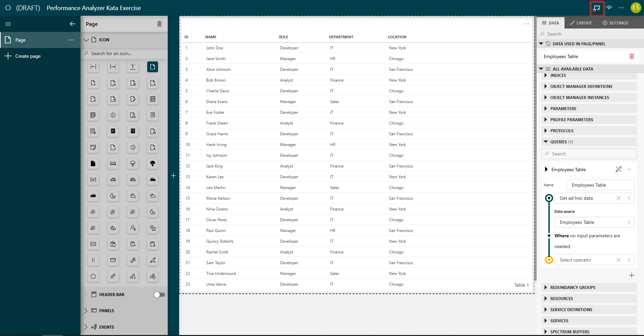Click the Search for an icon field
Viewport: 644px width, 336px height.
click(x=124, y=53)
